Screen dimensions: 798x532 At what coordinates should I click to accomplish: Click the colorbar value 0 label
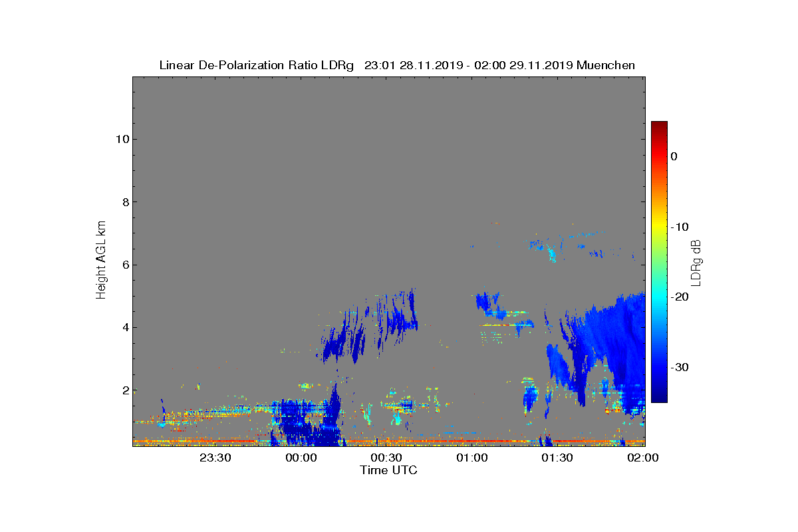pos(674,156)
